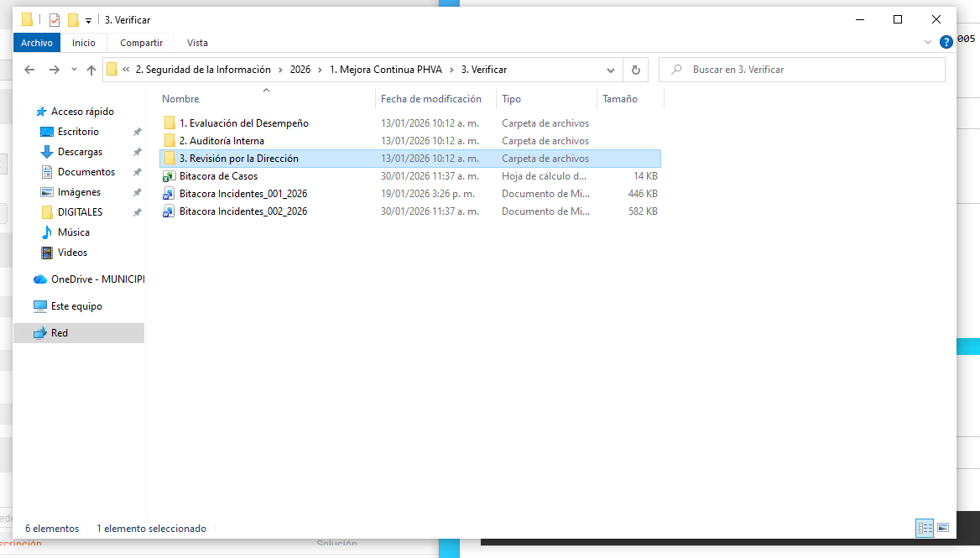Viewport: 980px width, 558px height.
Task: Click the pin icon next to Escritorio
Action: pyautogui.click(x=137, y=132)
